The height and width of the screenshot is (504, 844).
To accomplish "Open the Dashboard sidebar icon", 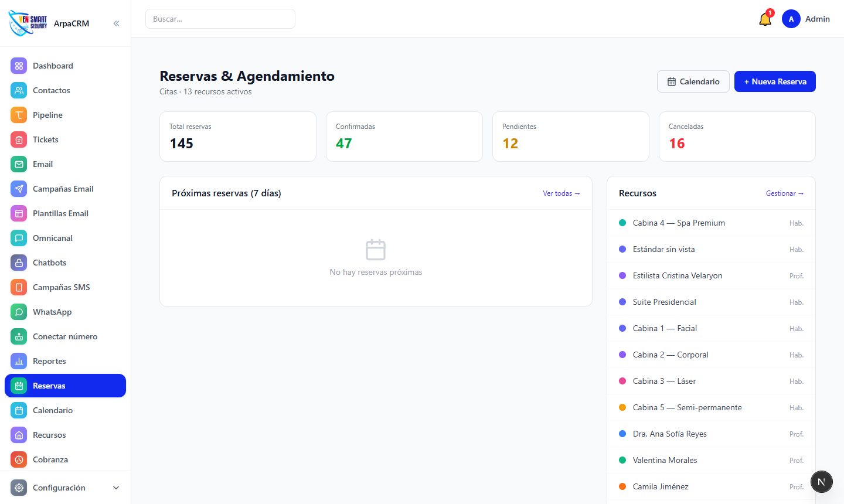I will pyautogui.click(x=19, y=66).
